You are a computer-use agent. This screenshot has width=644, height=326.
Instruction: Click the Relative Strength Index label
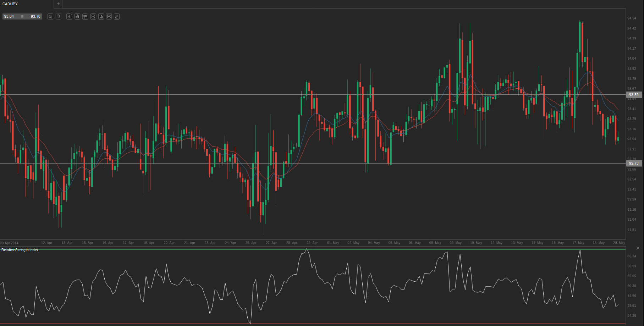[x=20, y=250]
